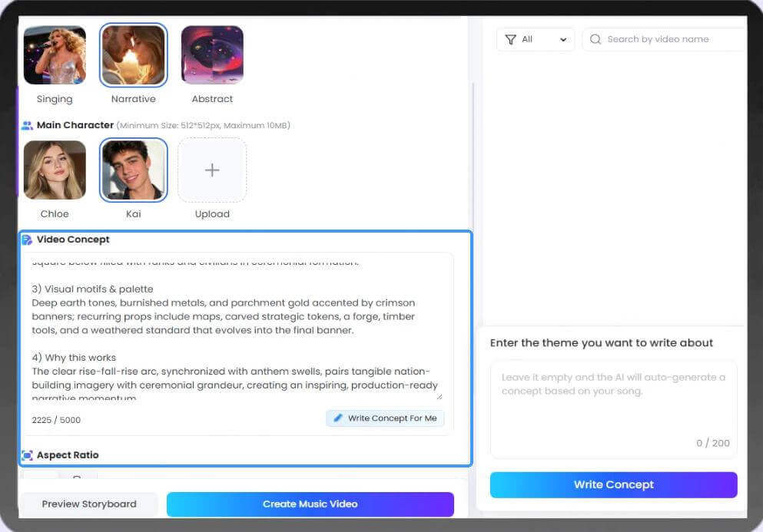Open Preview Storyboard
The width and height of the screenshot is (763, 532).
89,504
